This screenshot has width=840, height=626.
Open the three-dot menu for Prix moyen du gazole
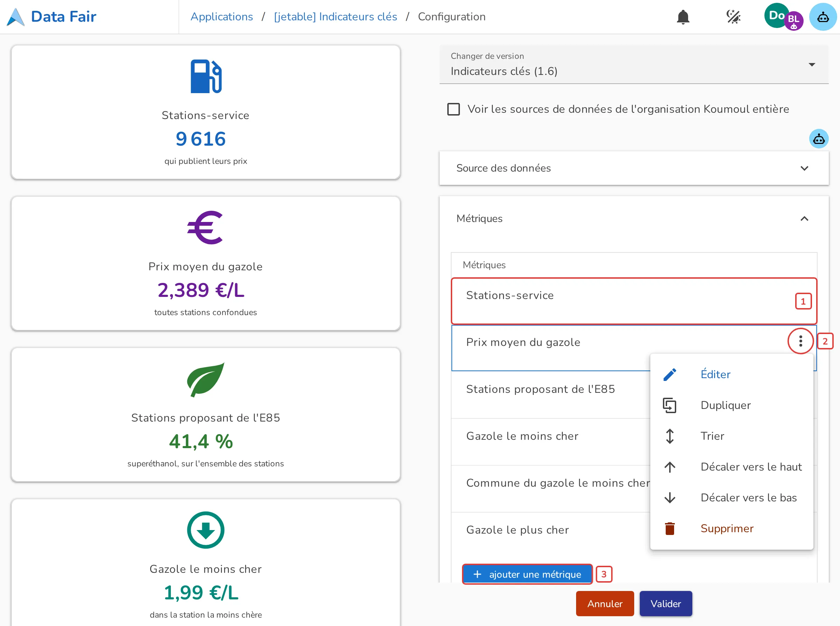click(x=800, y=341)
